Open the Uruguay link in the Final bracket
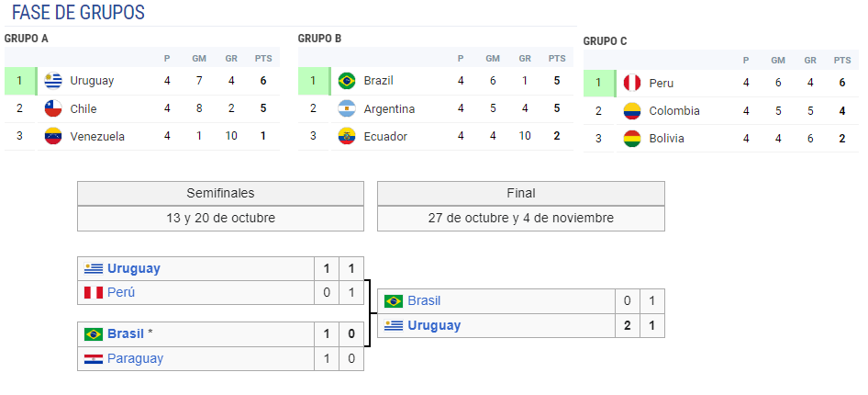The width and height of the screenshot is (868, 395). point(434,325)
